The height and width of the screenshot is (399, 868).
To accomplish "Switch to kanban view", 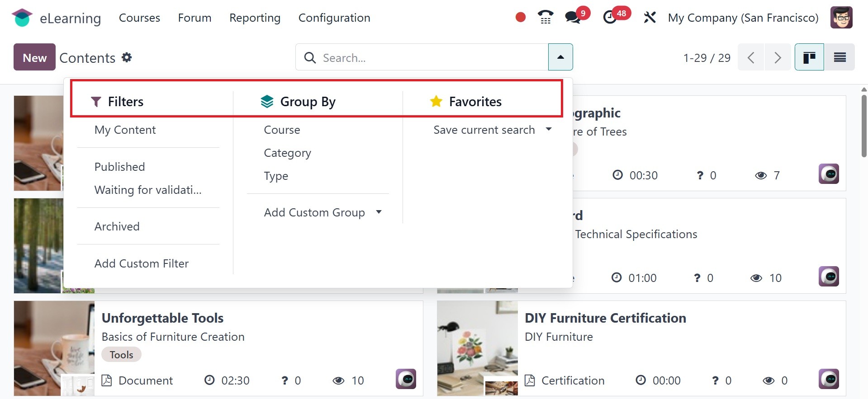I will coord(809,57).
